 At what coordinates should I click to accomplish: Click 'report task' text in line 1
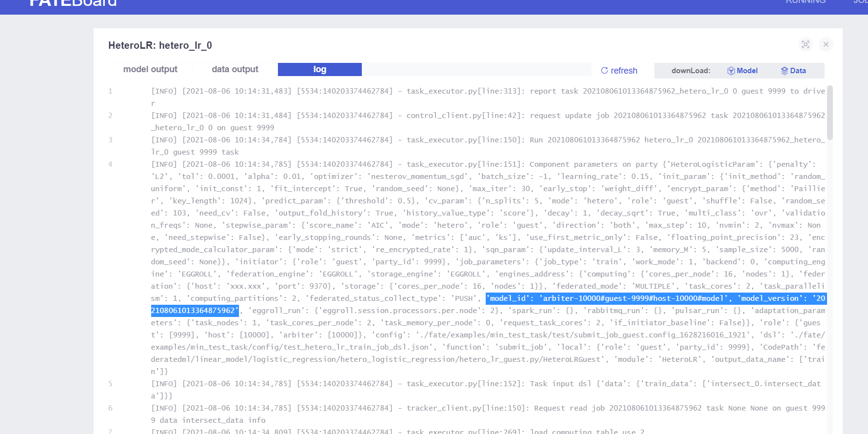pos(554,91)
